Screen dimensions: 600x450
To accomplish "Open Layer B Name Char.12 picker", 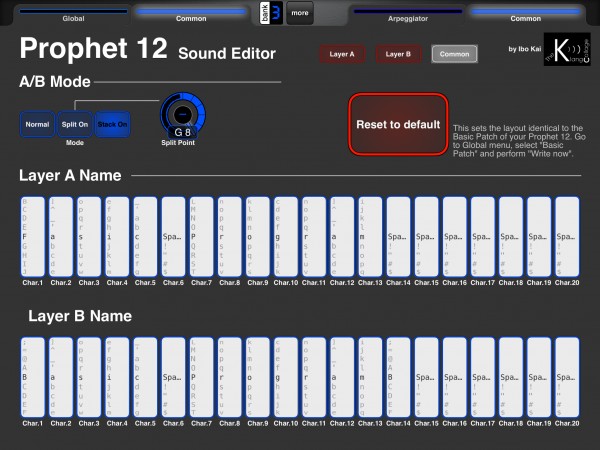I will [342, 377].
